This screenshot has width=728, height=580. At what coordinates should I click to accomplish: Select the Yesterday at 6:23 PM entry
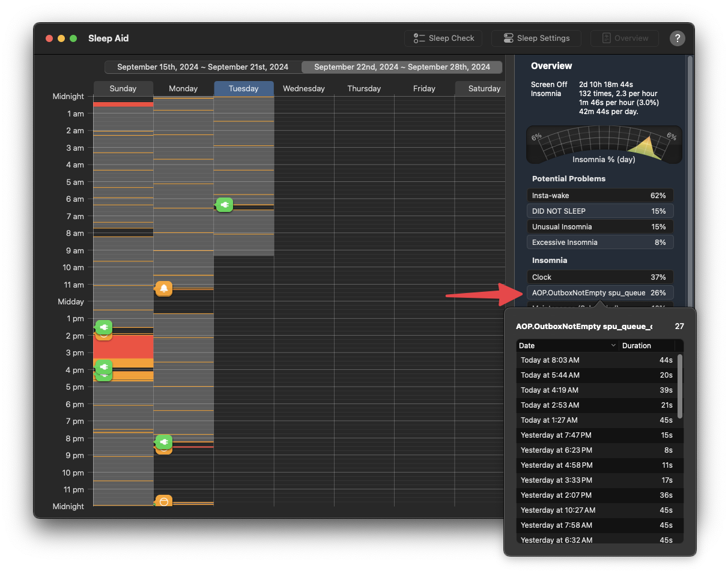596,450
